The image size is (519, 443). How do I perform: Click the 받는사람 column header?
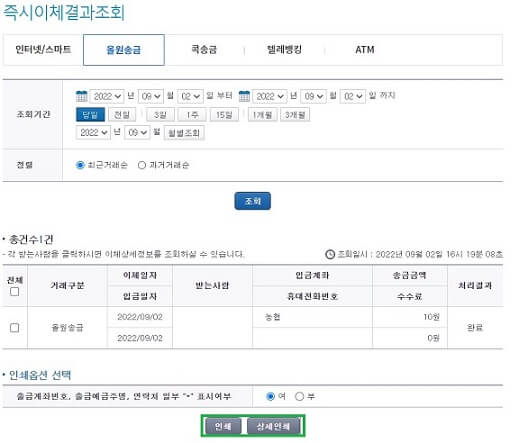[212, 286]
